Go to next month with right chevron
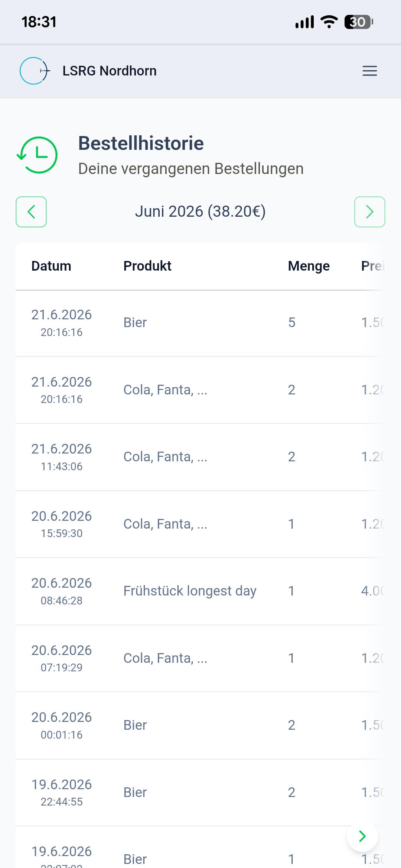Image resolution: width=401 pixels, height=868 pixels. [370, 212]
